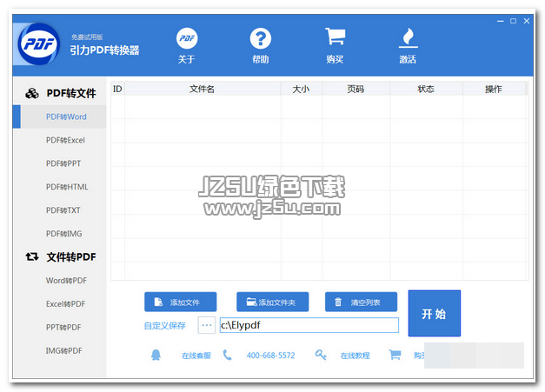Minimize the PDF converter window
This screenshot has height=392, width=545.
tap(500, 21)
